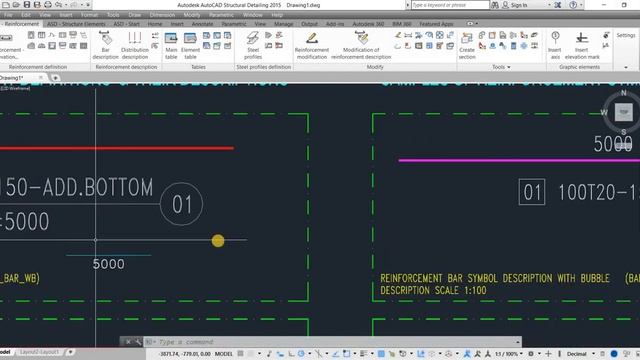Click the Plot printer icon in quick access toolbar
Viewport: 640px width, 360px height.
click(48, 5)
